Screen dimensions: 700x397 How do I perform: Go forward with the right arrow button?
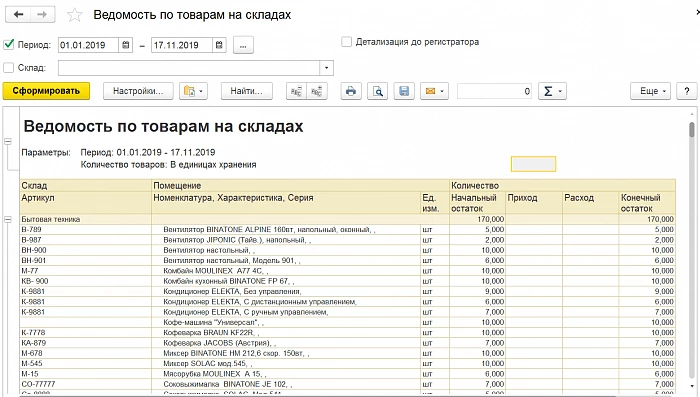[42, 15]
